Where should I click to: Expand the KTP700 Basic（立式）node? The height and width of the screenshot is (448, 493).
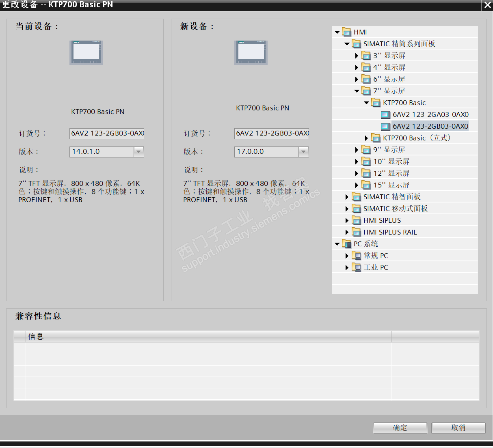coord(366,138)
